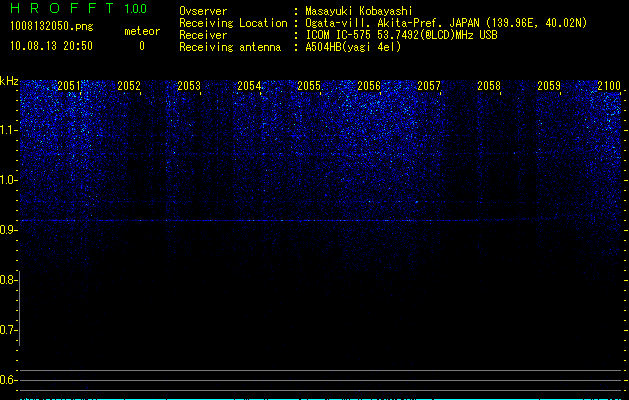Click time marker 2054
This screenshot has width=629, height=400.
[x=249, y=86]
